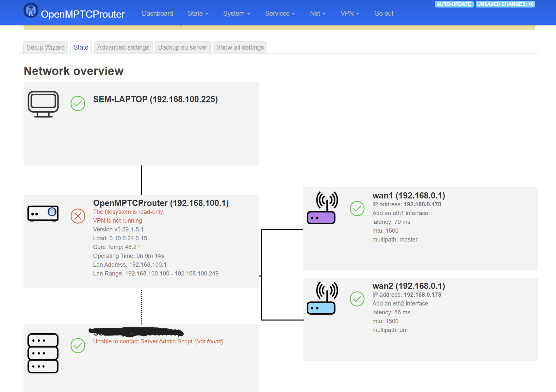This screenshot has height=392, width=556.
Task: Click the wan2 (192.168.0.1) heading
Action: coord(409,286)
